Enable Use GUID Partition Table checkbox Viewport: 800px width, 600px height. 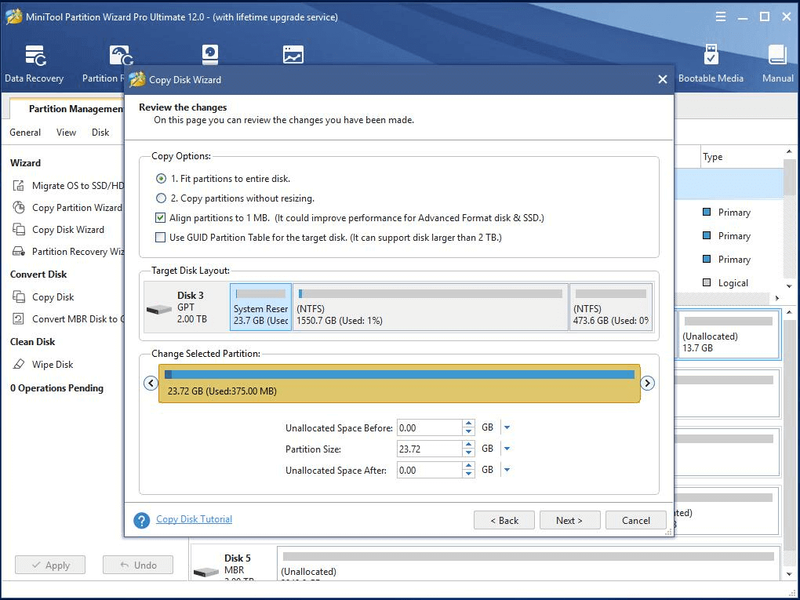[x=160, y=237]
